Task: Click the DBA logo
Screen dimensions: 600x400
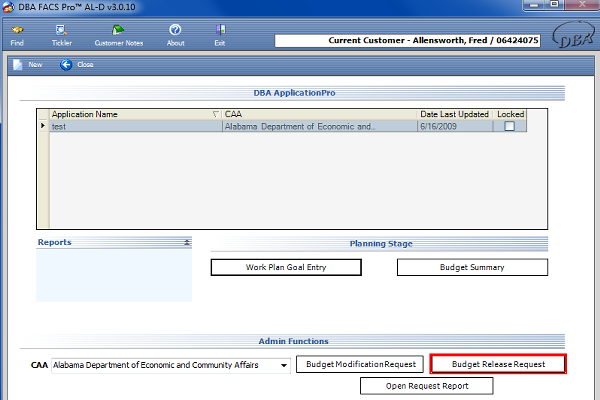Action: click(x=573, y=35)
